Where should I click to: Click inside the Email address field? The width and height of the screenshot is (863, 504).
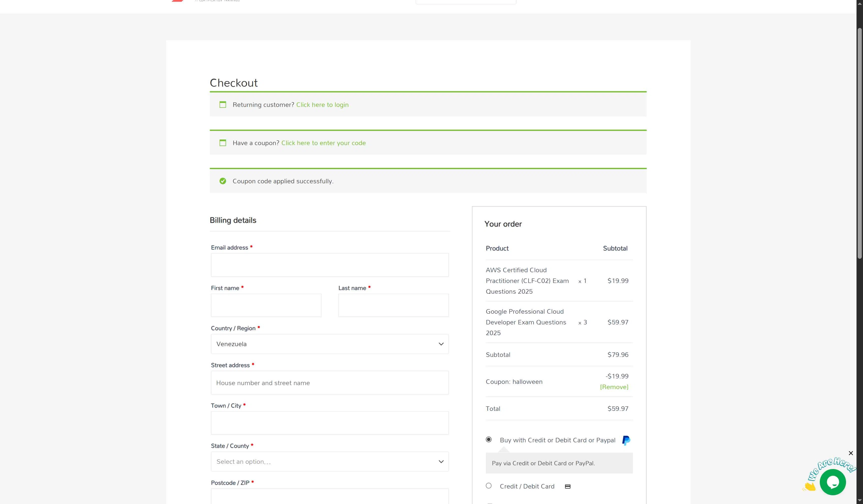[329, 265]
